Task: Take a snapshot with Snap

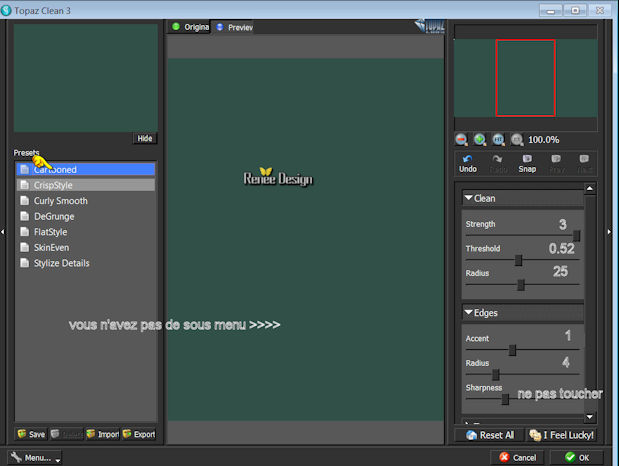Action: (x=527, y=163)
